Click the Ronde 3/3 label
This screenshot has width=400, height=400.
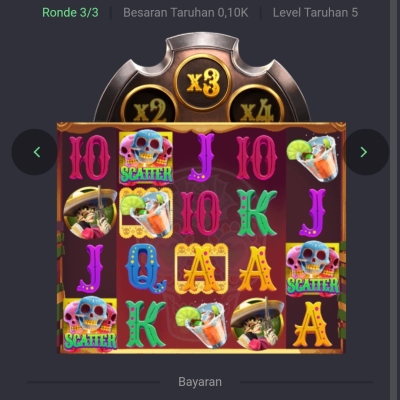coord(70,13)
